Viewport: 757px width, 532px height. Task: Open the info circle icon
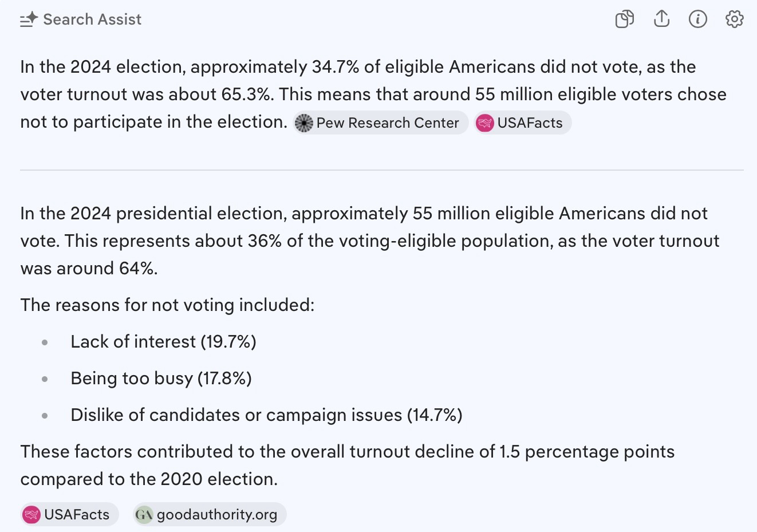(x=697, y=19)
